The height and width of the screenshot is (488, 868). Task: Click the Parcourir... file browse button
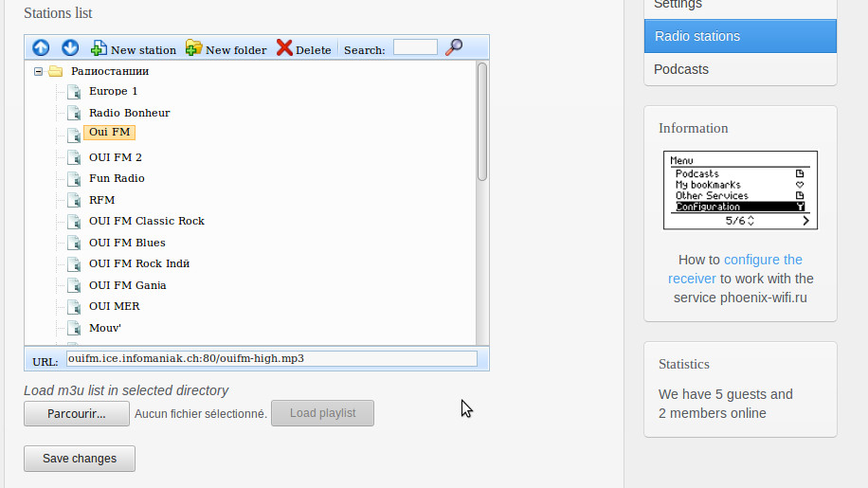(x=77, y=413)
